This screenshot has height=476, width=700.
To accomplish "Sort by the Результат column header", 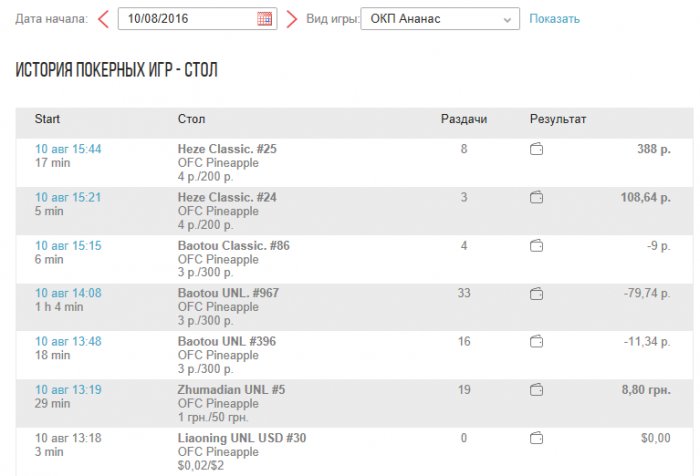I will [558, 119].
